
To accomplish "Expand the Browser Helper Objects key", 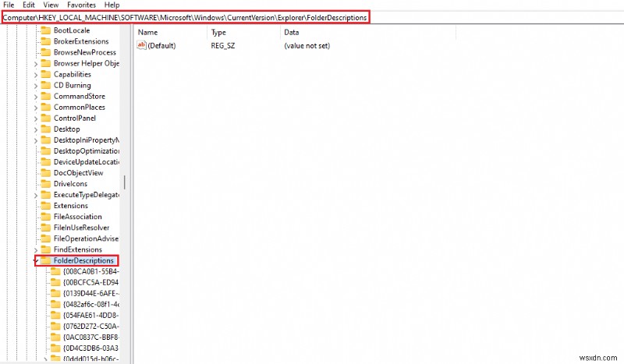I will click(36, 64).
